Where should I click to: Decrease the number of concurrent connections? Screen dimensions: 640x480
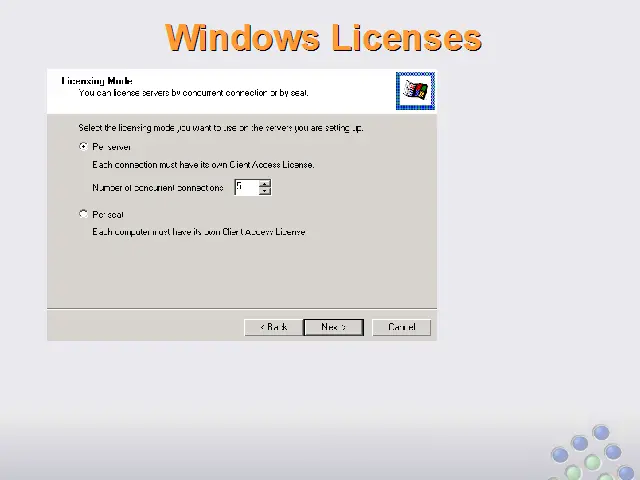(265, 191)
